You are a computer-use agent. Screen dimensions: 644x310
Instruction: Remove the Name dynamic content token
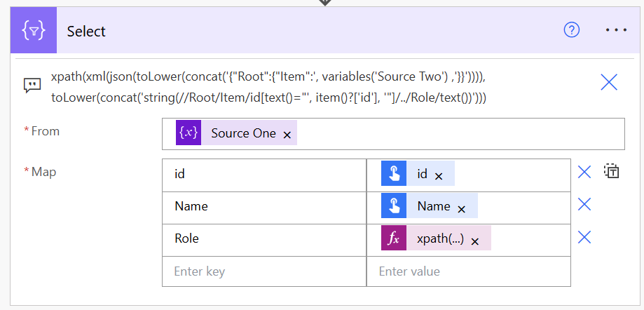(x=461, y=208)
